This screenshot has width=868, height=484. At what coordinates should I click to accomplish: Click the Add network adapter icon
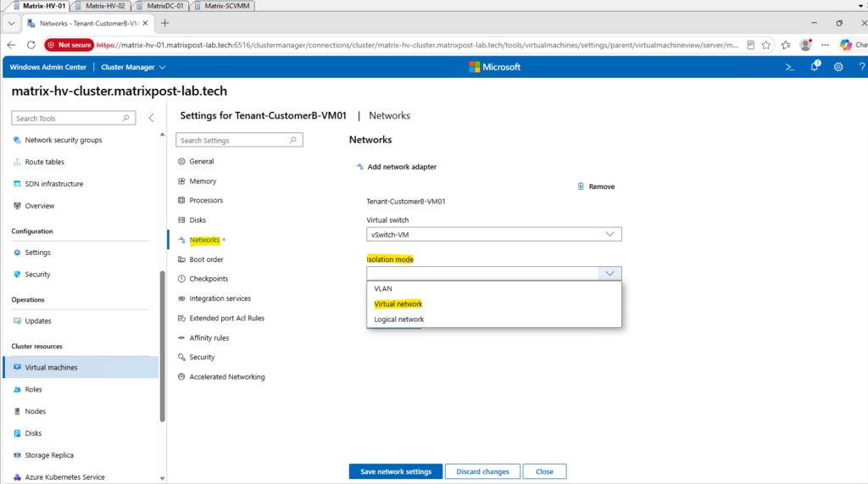[x=359, y=167]
